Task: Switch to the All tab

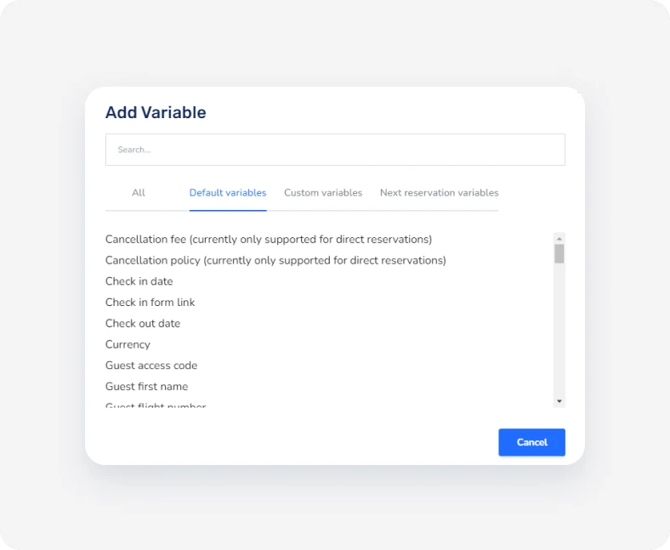Action: [138, 193]
